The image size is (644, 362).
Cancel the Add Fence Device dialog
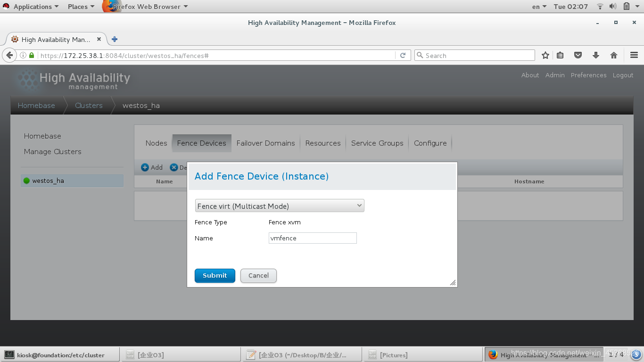pos(258,276)
